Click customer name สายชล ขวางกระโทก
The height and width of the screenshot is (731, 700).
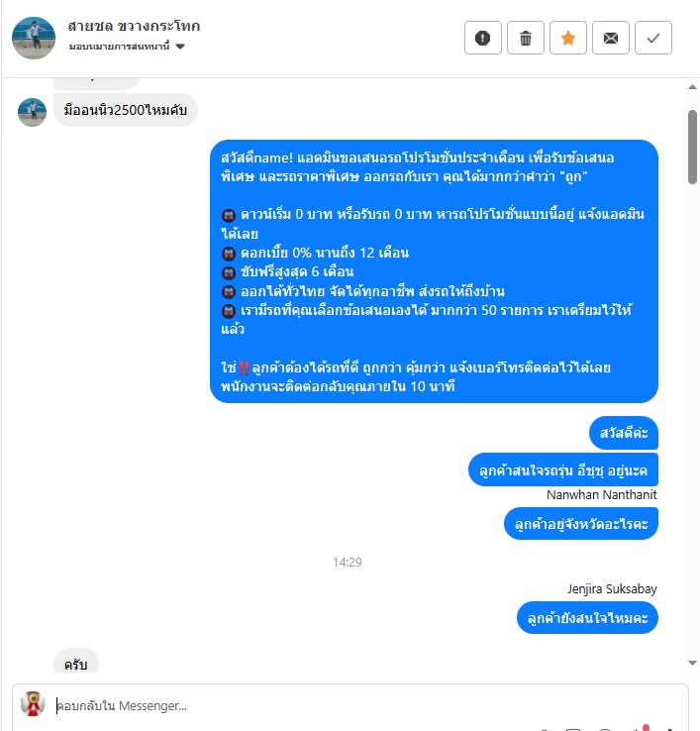tap(134, 26)
